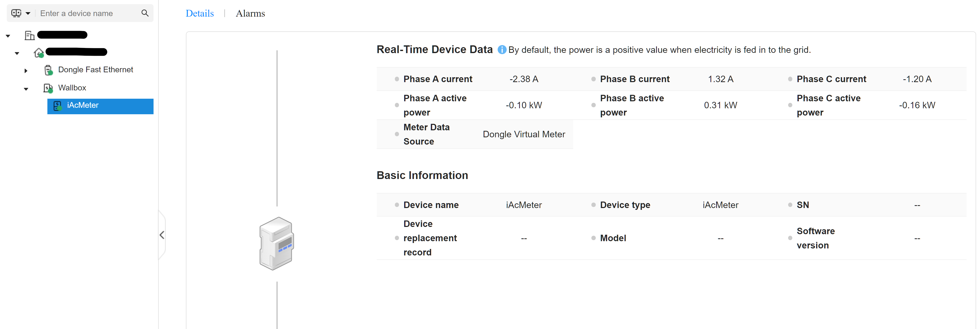The height and width of the screenshot is (329, 980).
Task: Collapse the left device tree panel
Action: [162, 235]
